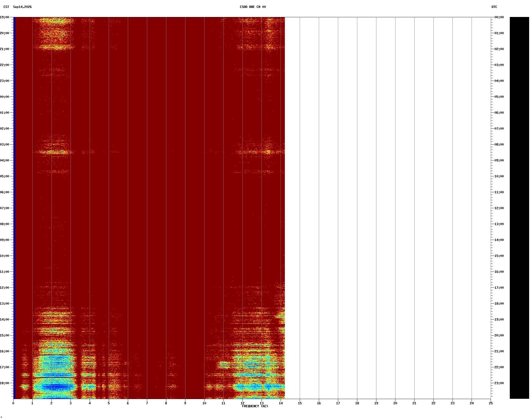531x420 pixels.
Task: Select the 23:00 UTC time marker
Action: point(499,383)
